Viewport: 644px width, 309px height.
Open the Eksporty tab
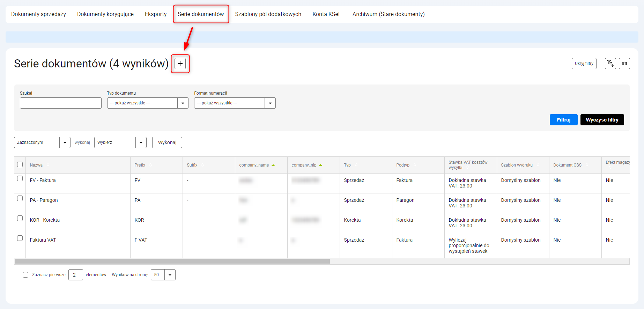[156, 14]
